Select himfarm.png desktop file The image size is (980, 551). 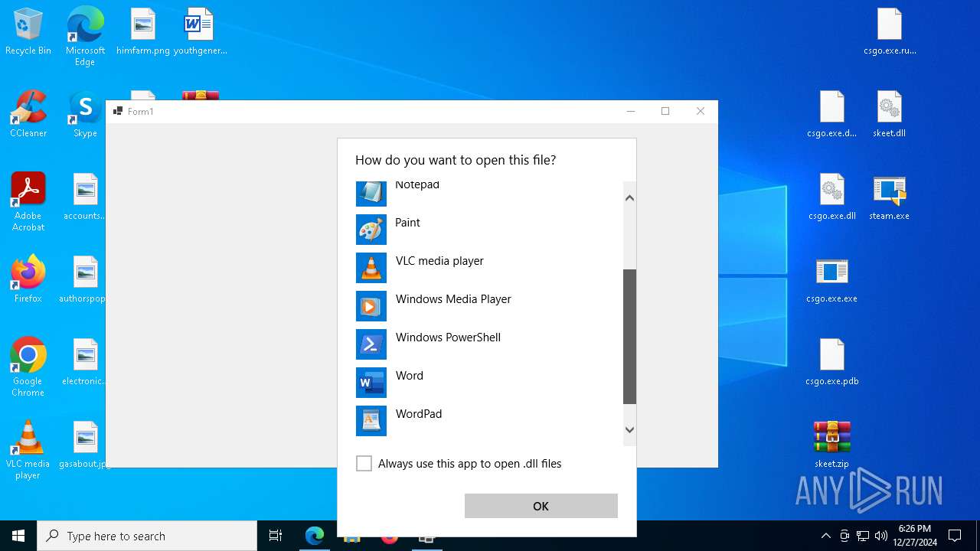pyautogui.click(x=143, y=32)
